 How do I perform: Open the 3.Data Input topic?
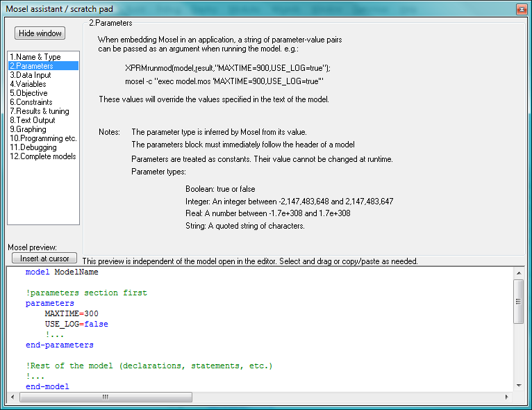pyautogui.click(x=31, y=75)
